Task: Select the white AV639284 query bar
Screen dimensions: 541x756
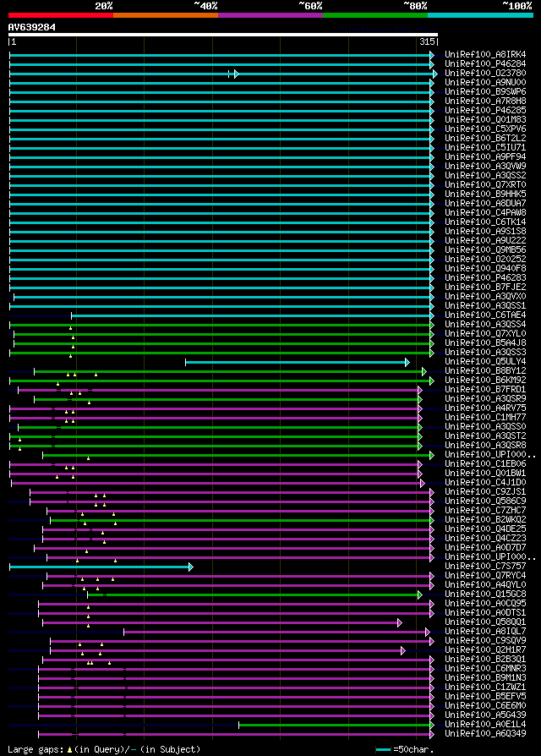Action: coord(223,35)
